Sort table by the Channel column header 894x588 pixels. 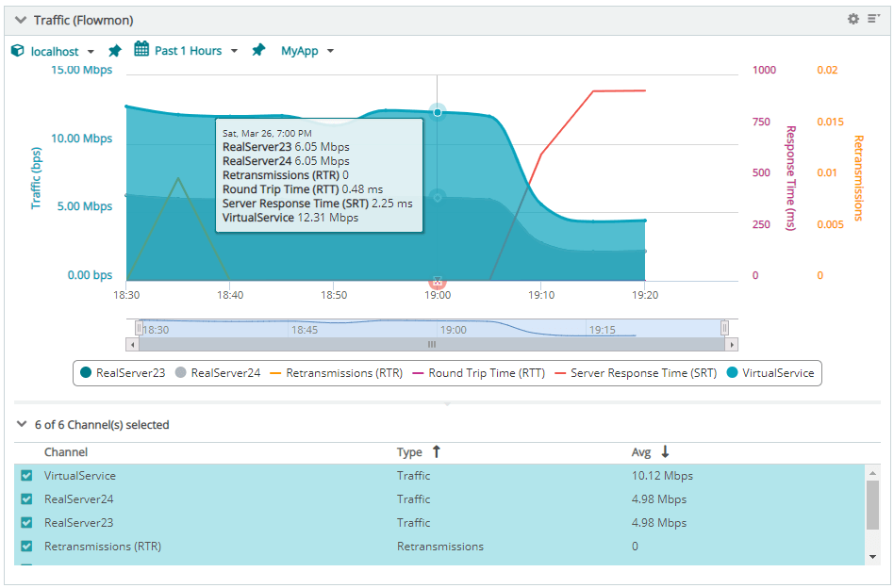(66, 452)
